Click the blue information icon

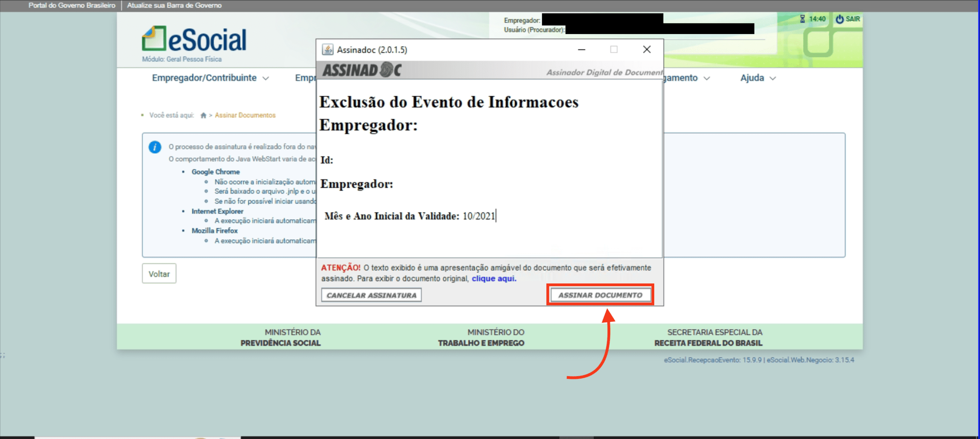(x=155, y=147)
